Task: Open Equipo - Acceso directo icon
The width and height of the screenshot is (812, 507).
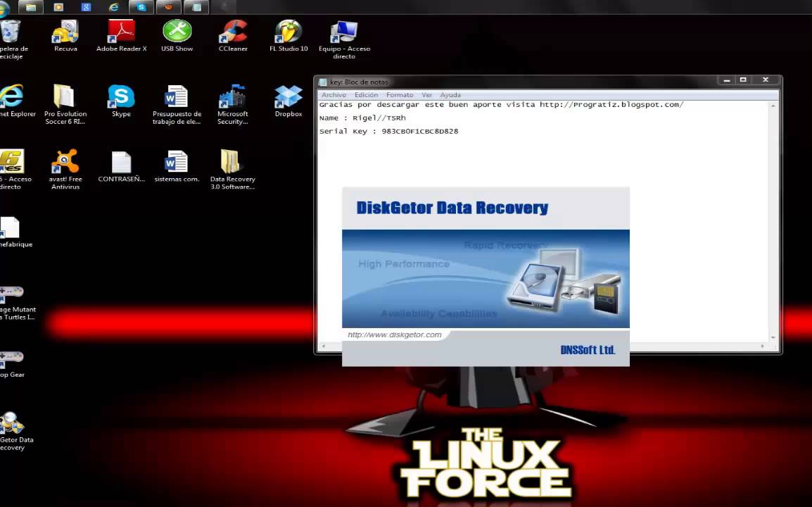Action: tap(344, 39)
